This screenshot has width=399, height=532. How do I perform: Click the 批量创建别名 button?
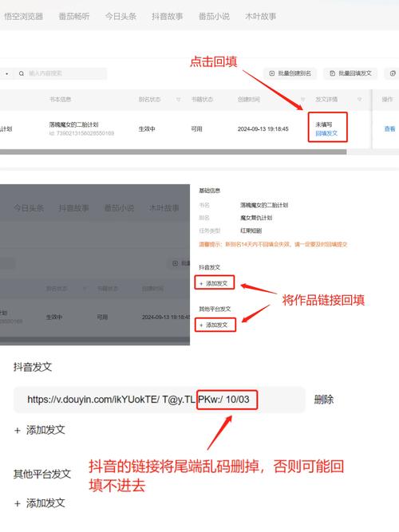tap(290, 73)
